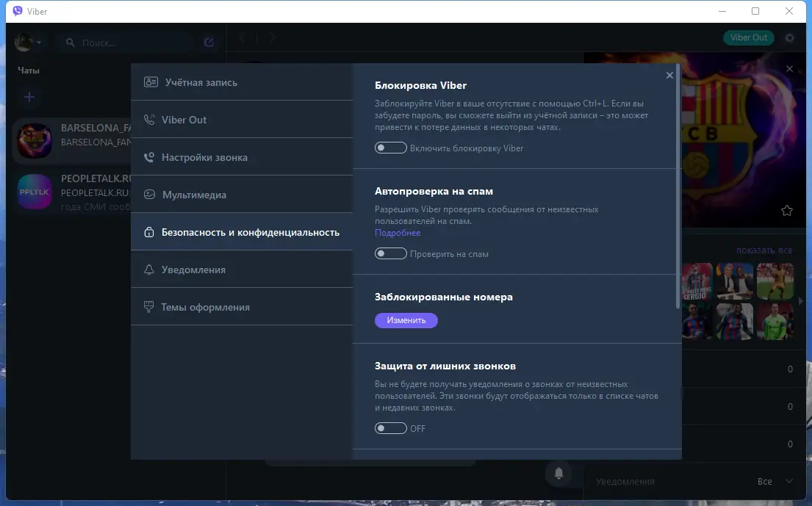Viewport: 812px width, 506px height.
Task: Expand notifications Все dropdown
Action: tap(775, 481)
